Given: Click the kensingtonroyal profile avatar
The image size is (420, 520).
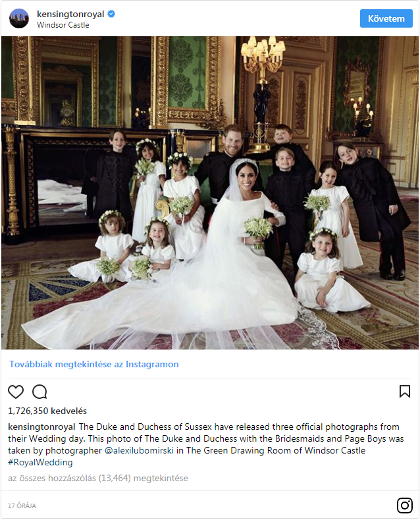Looking at the screenshot, I should pos(19,18).
